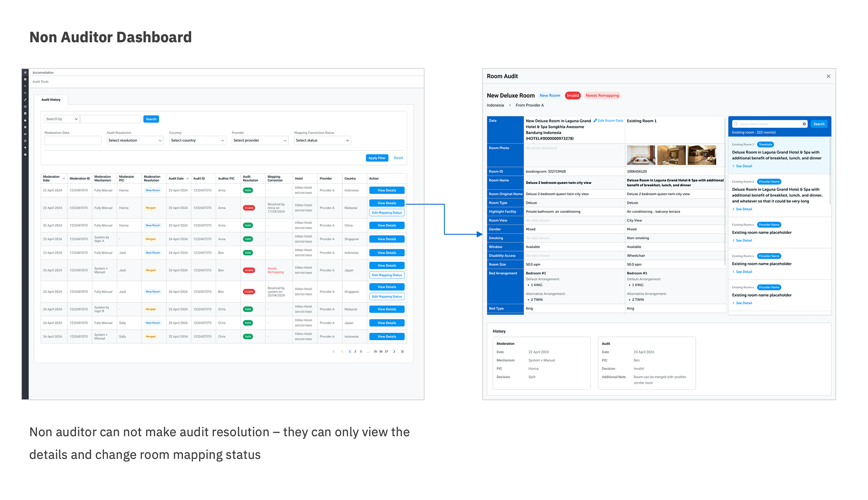
Task: Click See Detail under Existing Room 2
Action: coord(744,209)
